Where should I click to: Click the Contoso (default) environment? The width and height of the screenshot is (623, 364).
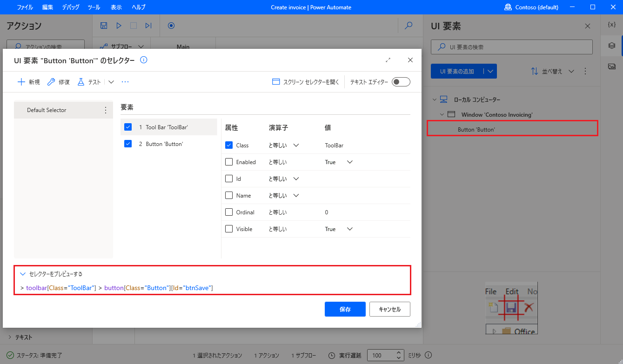531,7
